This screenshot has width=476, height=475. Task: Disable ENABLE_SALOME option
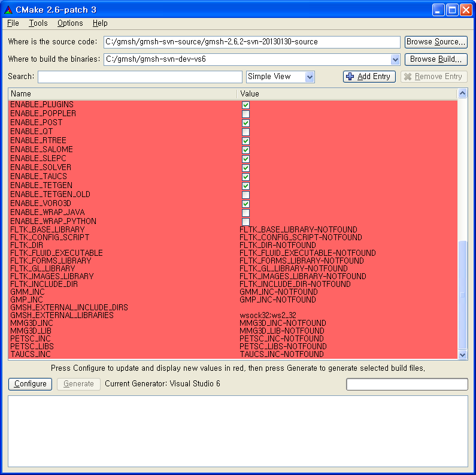pyautogui.click(x=245, y=150)
